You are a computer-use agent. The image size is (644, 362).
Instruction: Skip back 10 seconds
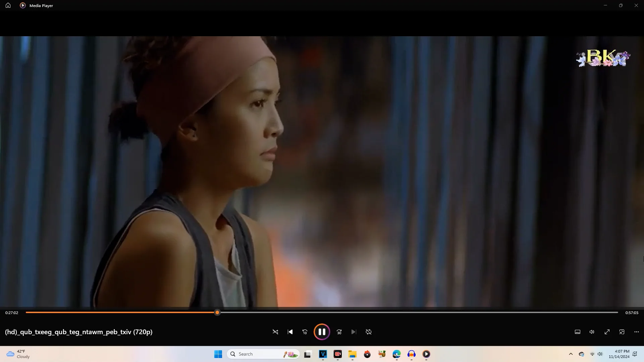point(305,332)
